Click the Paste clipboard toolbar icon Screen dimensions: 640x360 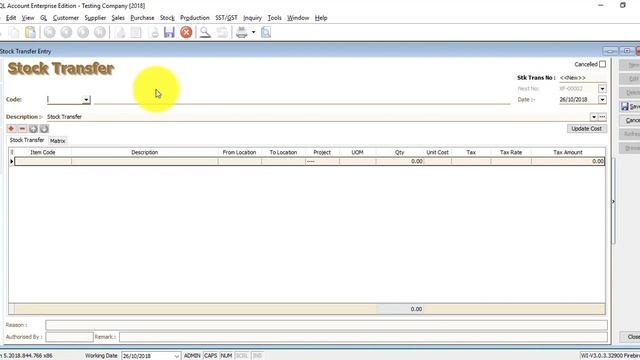(30, 32)
